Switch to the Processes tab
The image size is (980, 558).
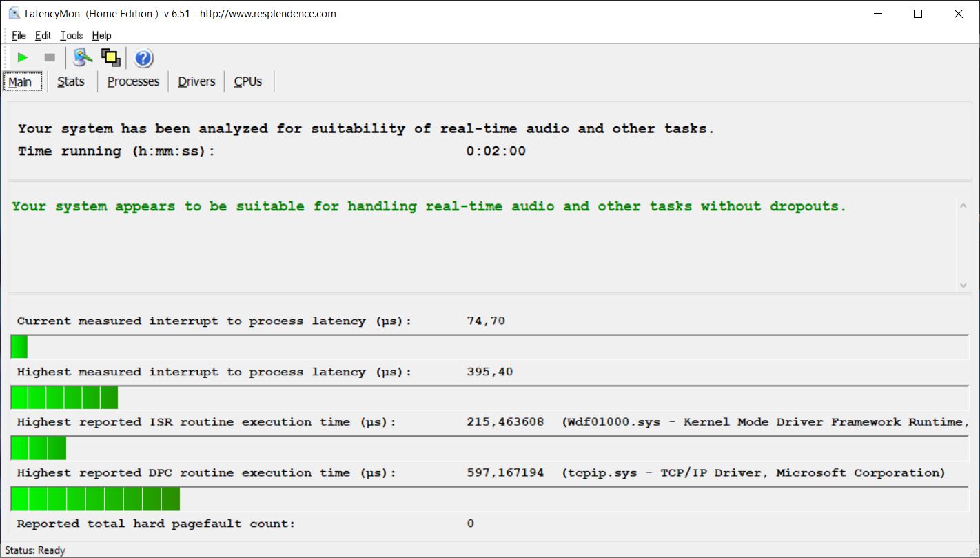(x=133, y=81)
